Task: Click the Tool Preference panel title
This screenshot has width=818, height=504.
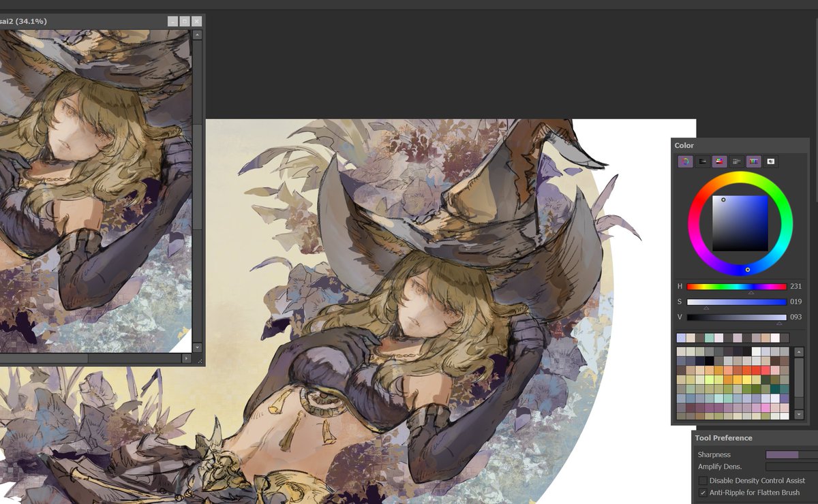Action: pyautogui.click(x=723, y=438)
